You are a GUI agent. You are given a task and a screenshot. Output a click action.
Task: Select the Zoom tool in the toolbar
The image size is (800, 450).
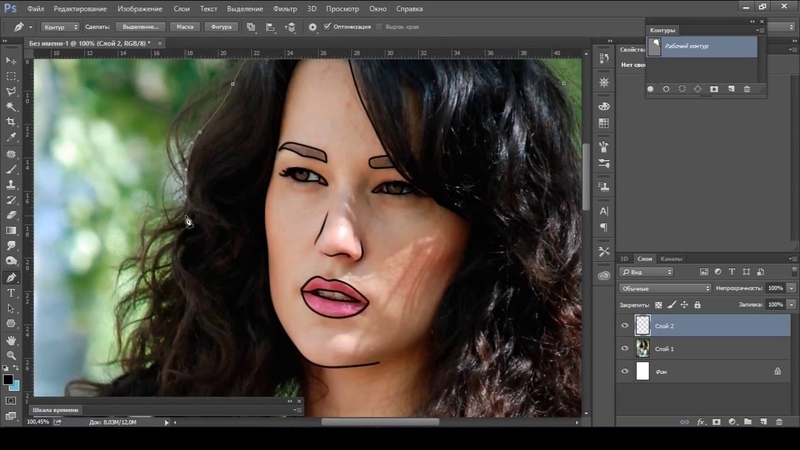tap(11, 355)
